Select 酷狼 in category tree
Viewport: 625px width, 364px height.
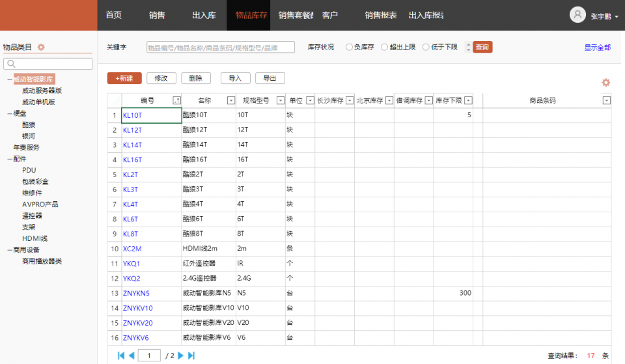[x=29, y=125]
